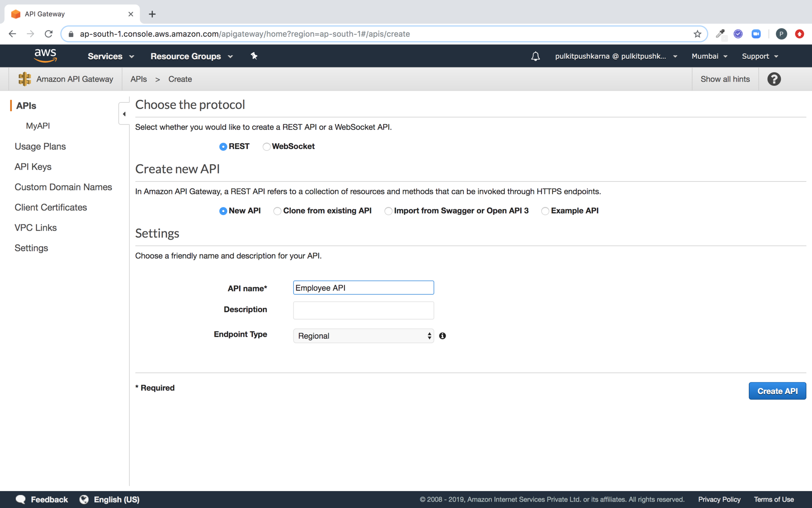
Task: Click the Description input field
Action: 363,310
